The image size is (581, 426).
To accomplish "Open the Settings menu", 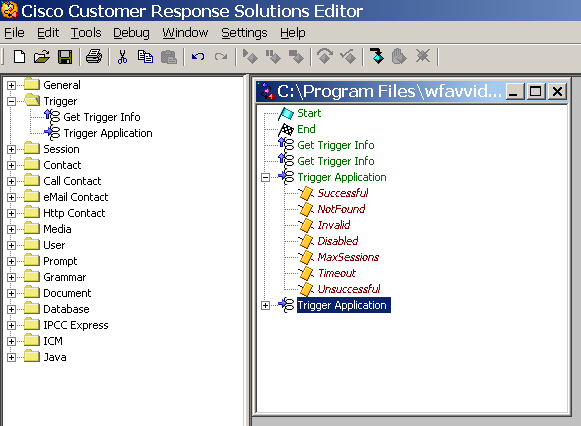I will click(244, 33).
